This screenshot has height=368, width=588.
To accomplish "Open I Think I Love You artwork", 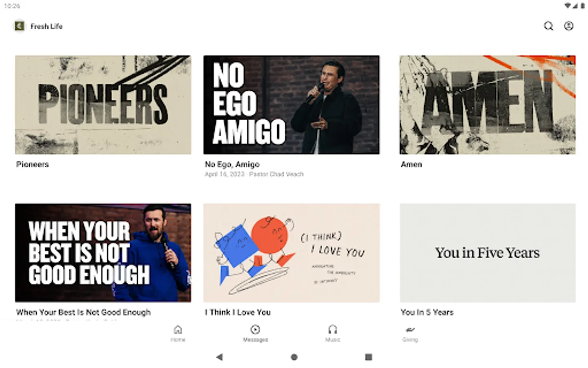I will 292,253.
